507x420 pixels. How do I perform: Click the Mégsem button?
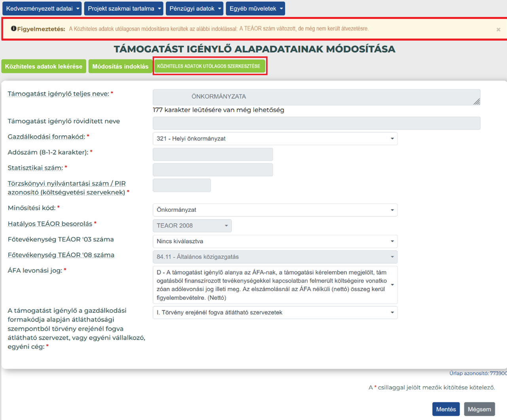(479, 409)
